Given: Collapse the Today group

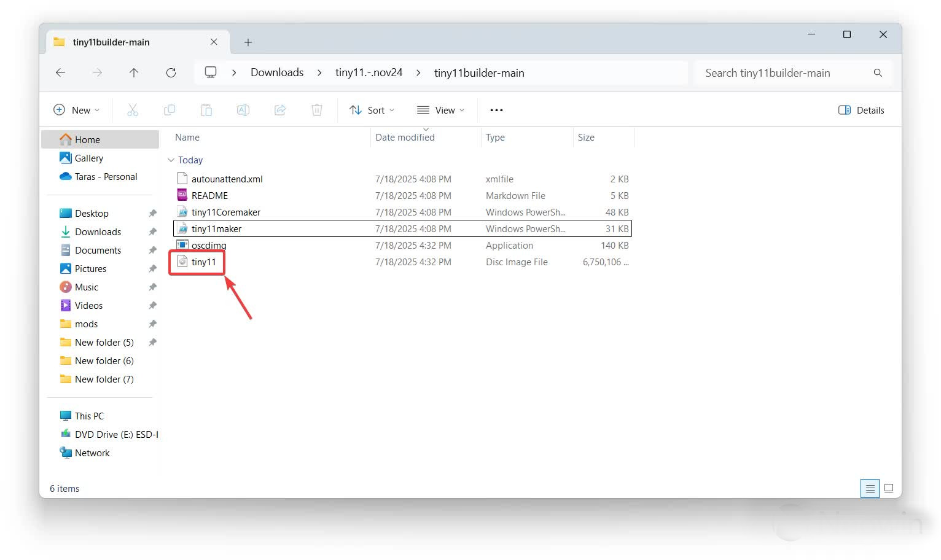Looking at the screenshot, I should click(171, 160).
